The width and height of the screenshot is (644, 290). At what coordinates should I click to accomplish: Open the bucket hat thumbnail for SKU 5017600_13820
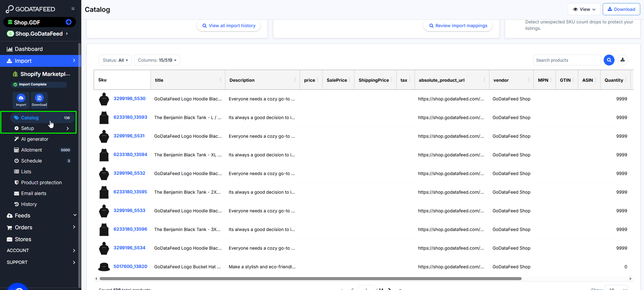pos(104,267)
